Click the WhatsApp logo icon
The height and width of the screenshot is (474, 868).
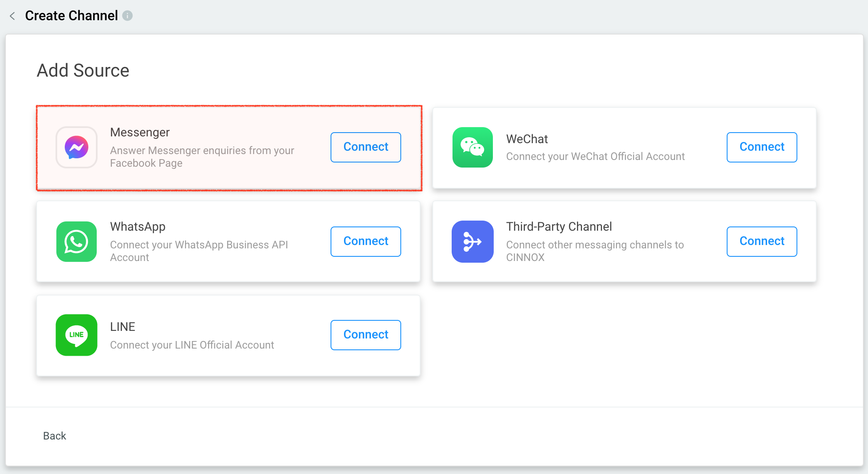[x=77, y=242]
